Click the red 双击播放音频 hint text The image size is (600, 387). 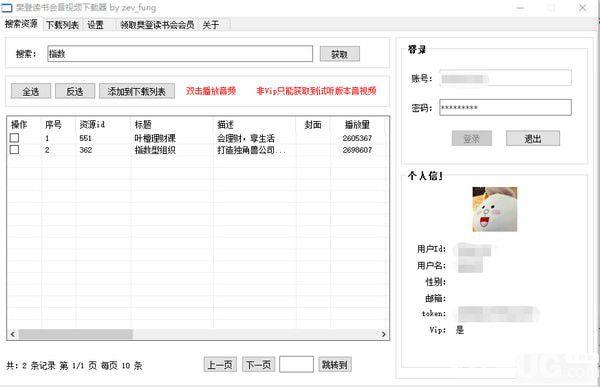pyautogui.click(x=211, y=91)
